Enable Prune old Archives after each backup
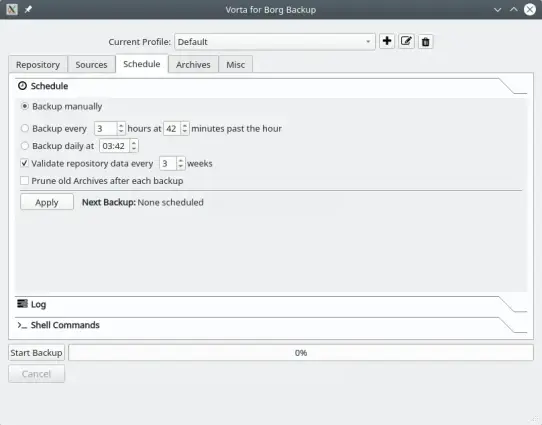Screen dimensions: 542x425 (x=24, y=181)
